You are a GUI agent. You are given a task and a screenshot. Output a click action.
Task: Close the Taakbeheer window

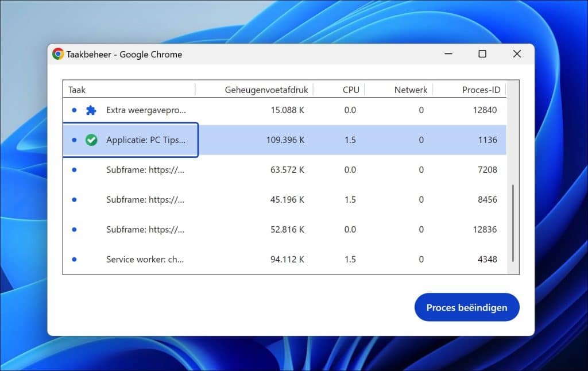pyautogui.click(x=517, y=54)
